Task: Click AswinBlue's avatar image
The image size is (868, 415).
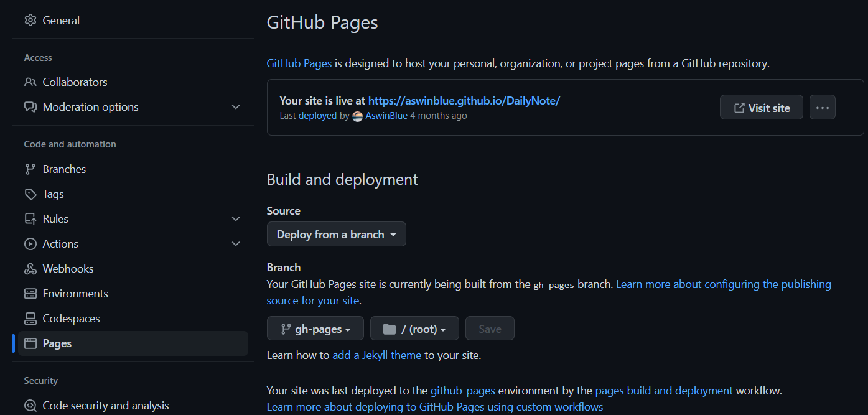Action: point(357,116)
